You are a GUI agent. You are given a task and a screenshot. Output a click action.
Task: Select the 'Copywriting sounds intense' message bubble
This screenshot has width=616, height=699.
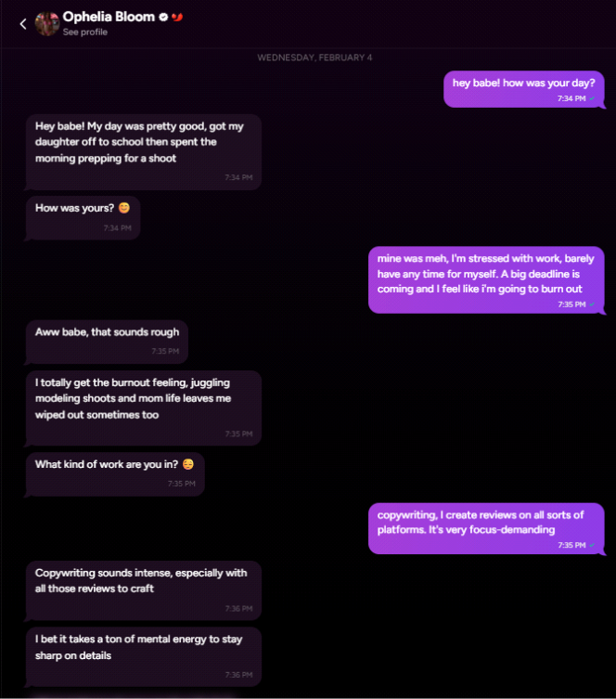pos(143,589)
